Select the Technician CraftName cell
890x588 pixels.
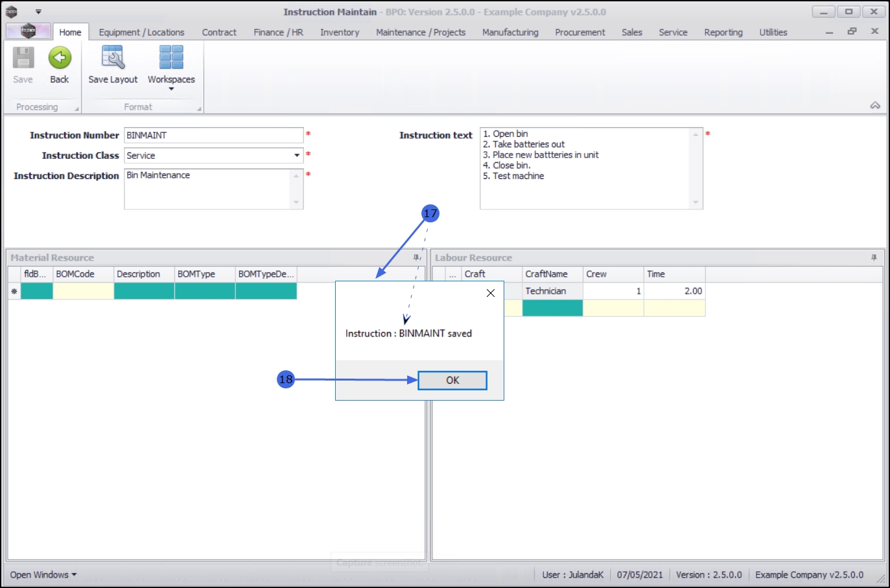[553, 291]
